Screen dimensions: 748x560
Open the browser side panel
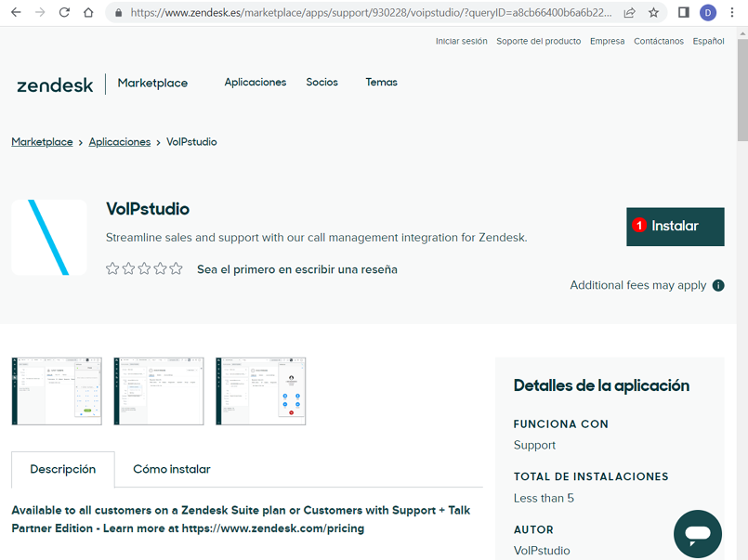coord(684,12)
